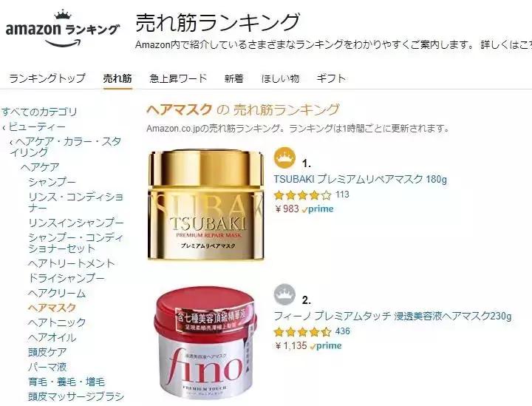This screenshot has height=406, width=532.
Task: Click the star rating of Fino mask
Action: point(302,331)
